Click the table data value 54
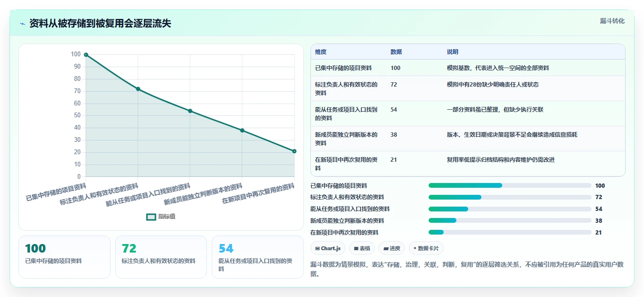This screenshot has height=297, width=644. (x=394, y=110)
